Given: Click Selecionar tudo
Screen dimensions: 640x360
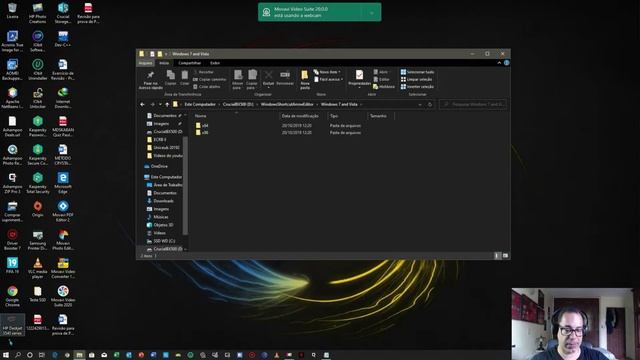Looking at the screenshot, I should [x=417, y=72].
